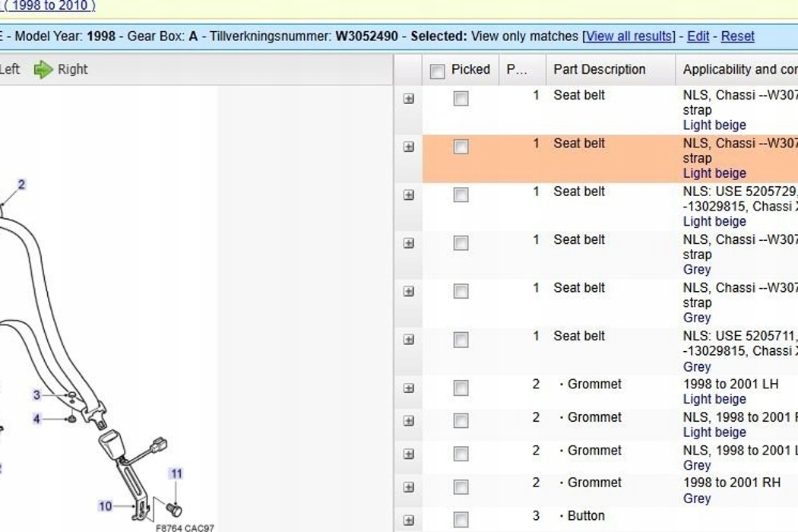
Task: Select callout number 3 in diagram
Action: pos(36,395)
